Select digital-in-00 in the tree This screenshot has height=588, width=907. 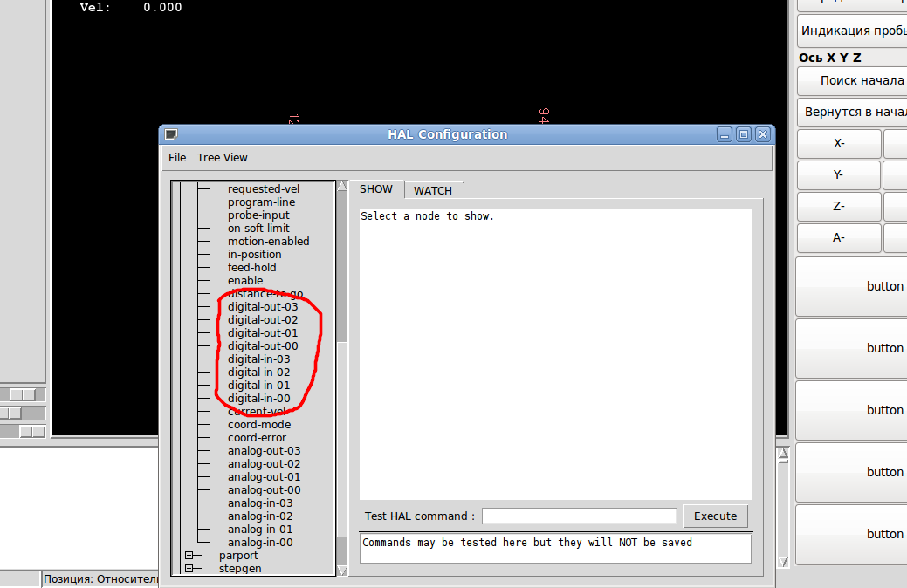[258, 399]
